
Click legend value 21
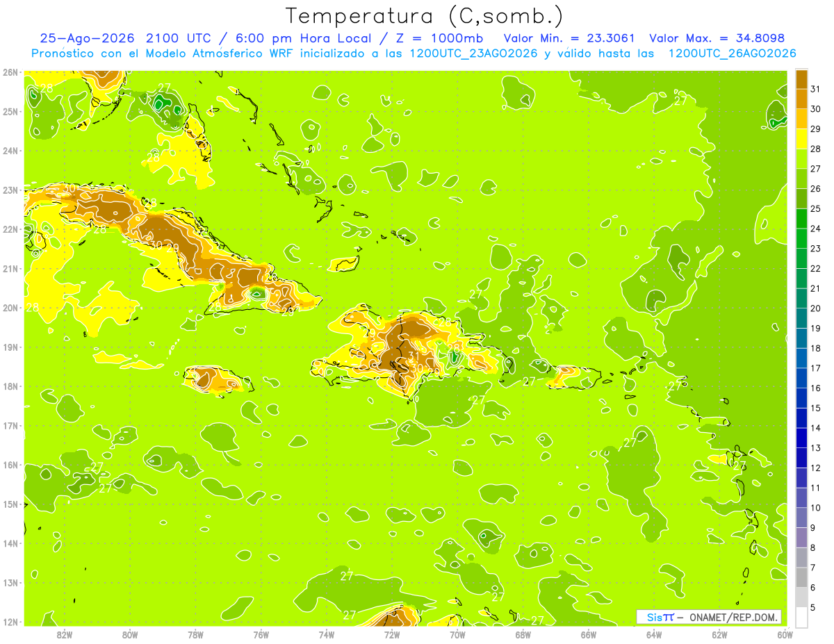(815, 288)
